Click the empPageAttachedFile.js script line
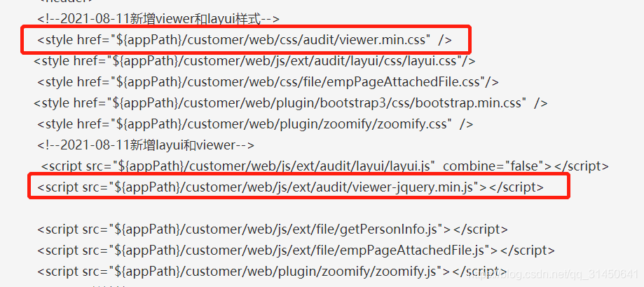The height and width of the screenshot is (287, 644). tap(296, 250)
